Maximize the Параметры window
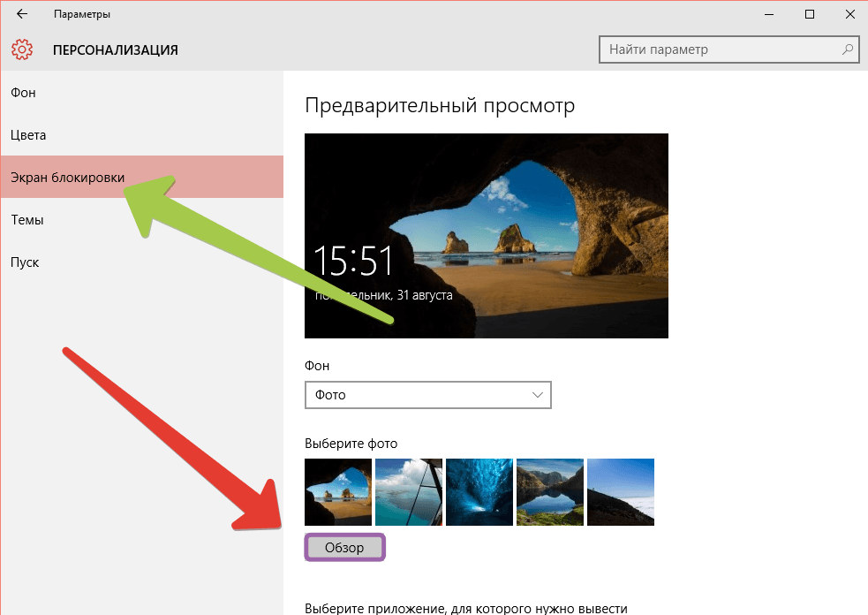The height and width of the screenshot is (615, 868). point(810,14)
